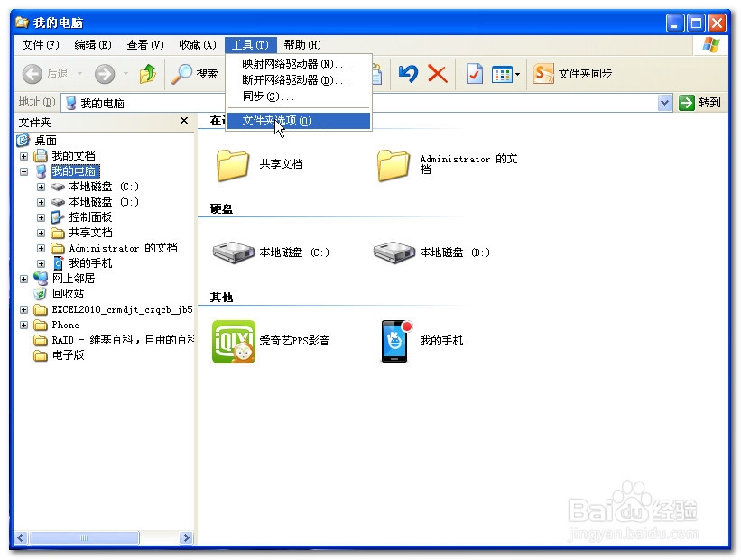741x560 pixels.
Task: Choose 文件夹选项(O)... menu entry
Action: click(x=299, y=121)
